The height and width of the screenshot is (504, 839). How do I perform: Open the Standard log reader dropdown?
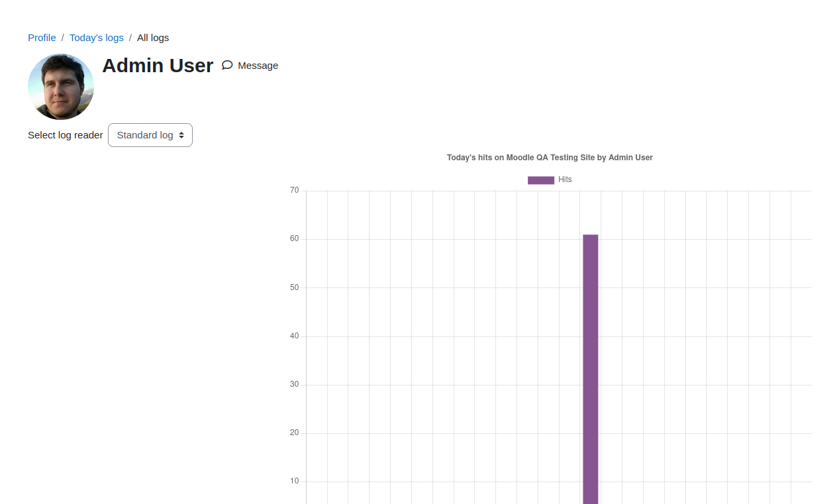(x=150, y=135)
